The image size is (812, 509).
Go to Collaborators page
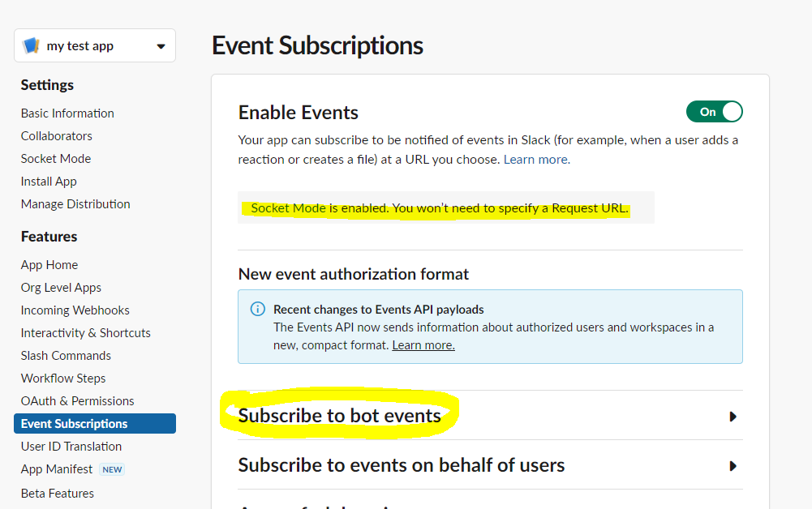[x=57, y=136]
